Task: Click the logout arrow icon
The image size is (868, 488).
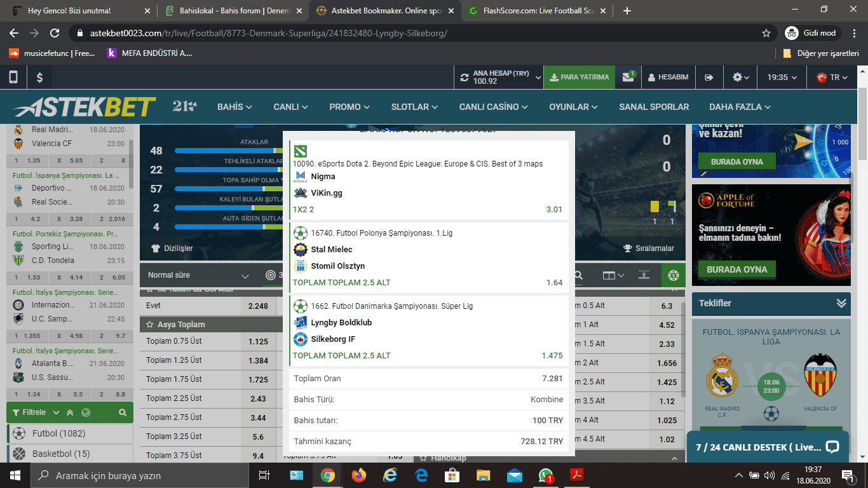Action: click(x=709, y=78)
